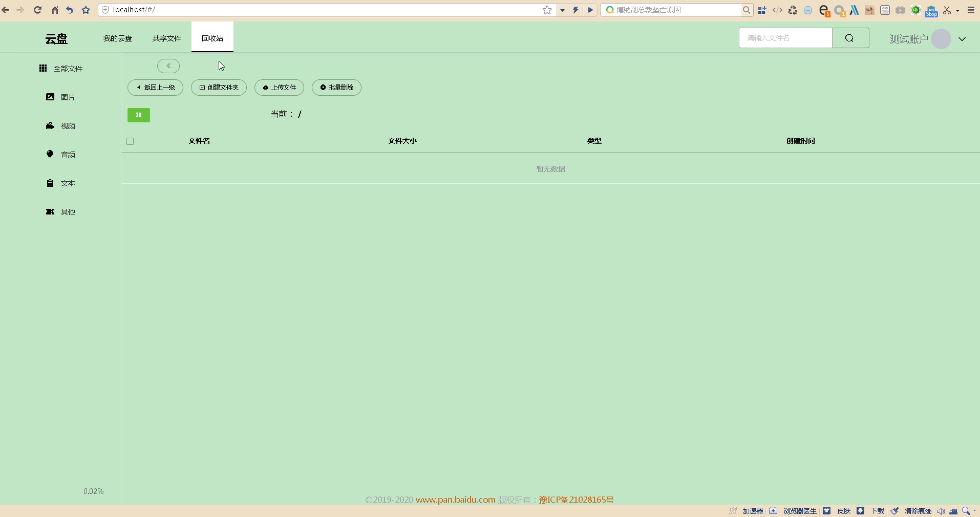Click the 文件大小 column header

pos(402,141)
